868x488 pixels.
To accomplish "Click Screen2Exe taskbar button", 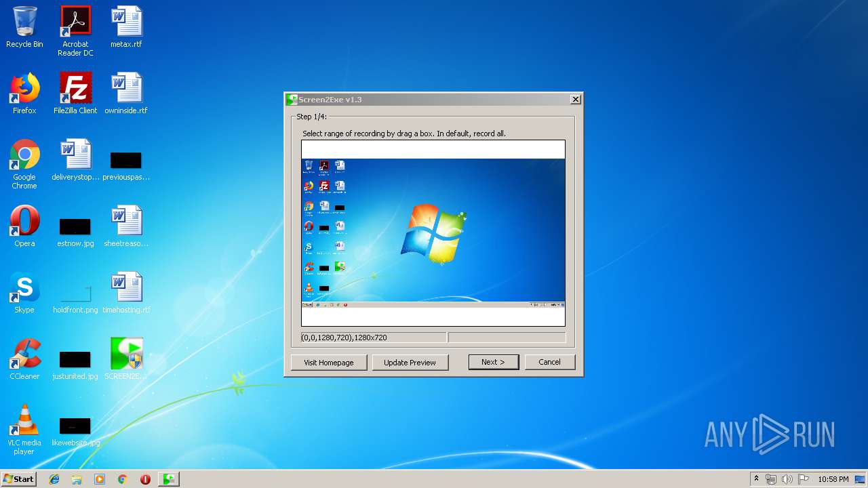I will [169, 479].
